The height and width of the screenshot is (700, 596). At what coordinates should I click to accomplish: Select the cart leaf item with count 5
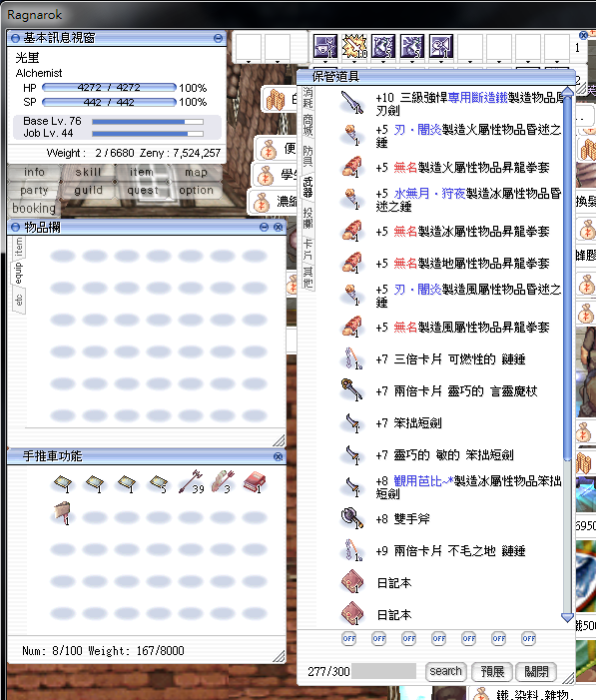pyautogui.click(x=159, y=483)
